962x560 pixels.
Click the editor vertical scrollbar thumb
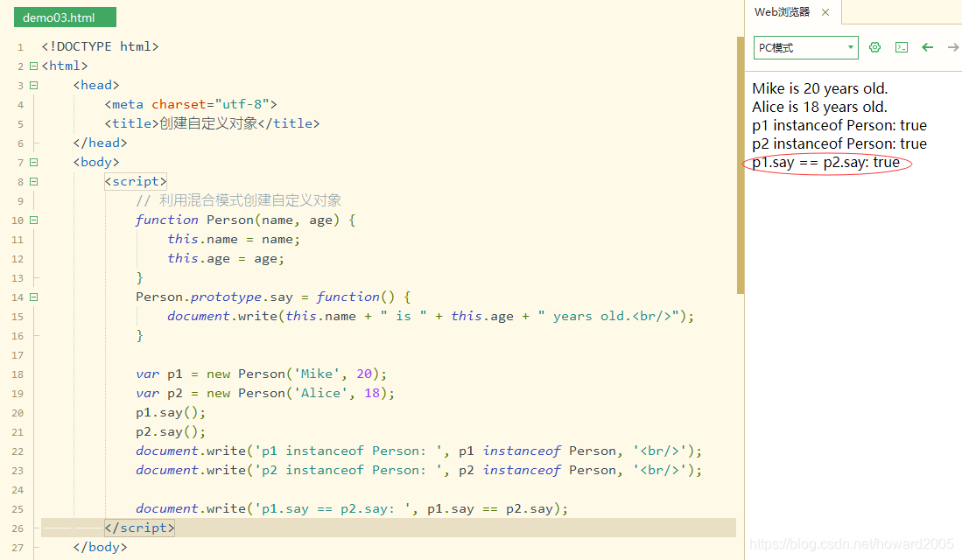click(741, 165)
